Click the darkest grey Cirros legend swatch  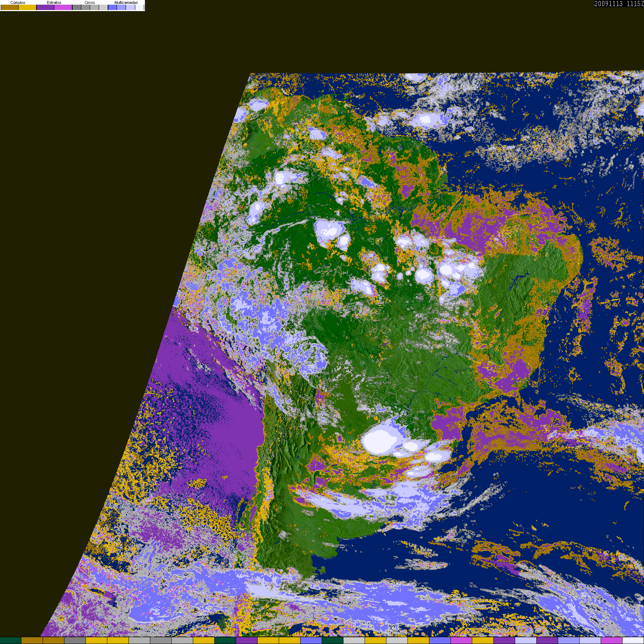pos(77,7)
